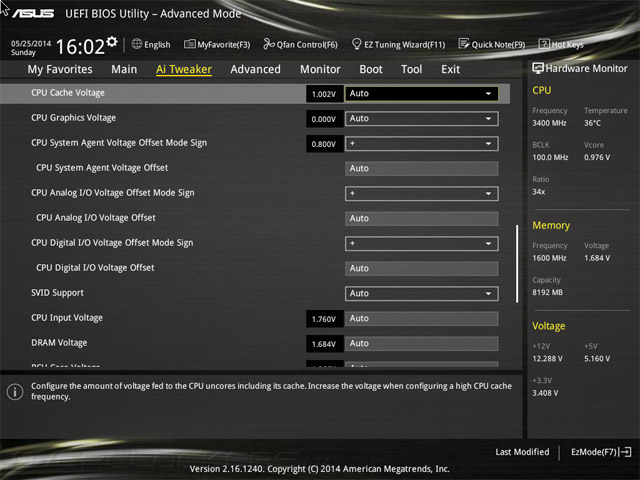Click the Hot Keys question mark icon
The image size is (640, 480).
point(544,44)
